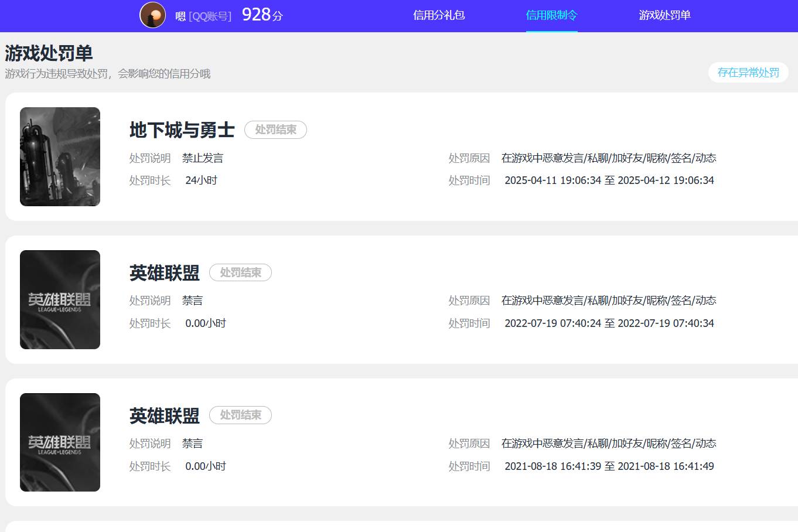Click the 地下城与勇士 game title

coord(182,130)
